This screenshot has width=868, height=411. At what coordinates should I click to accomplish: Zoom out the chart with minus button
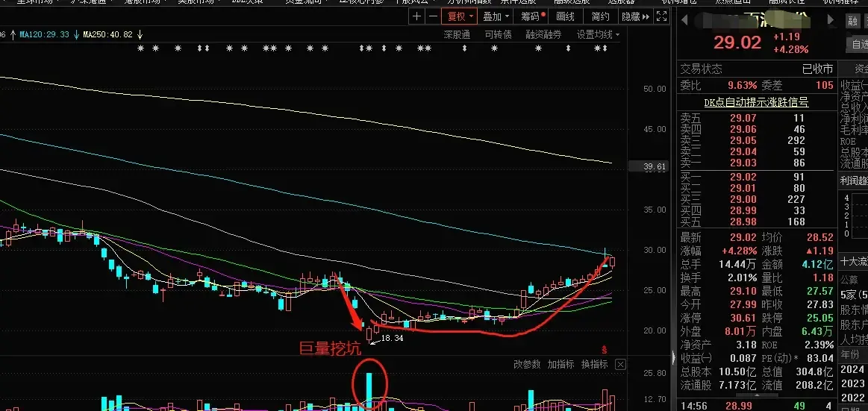pyautogui.click(x=433, y=16)
